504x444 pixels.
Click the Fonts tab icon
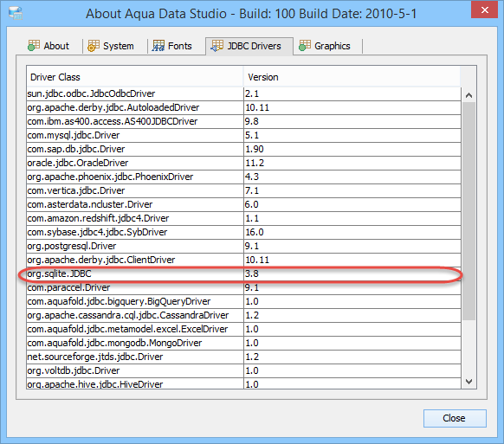(158, 46)
